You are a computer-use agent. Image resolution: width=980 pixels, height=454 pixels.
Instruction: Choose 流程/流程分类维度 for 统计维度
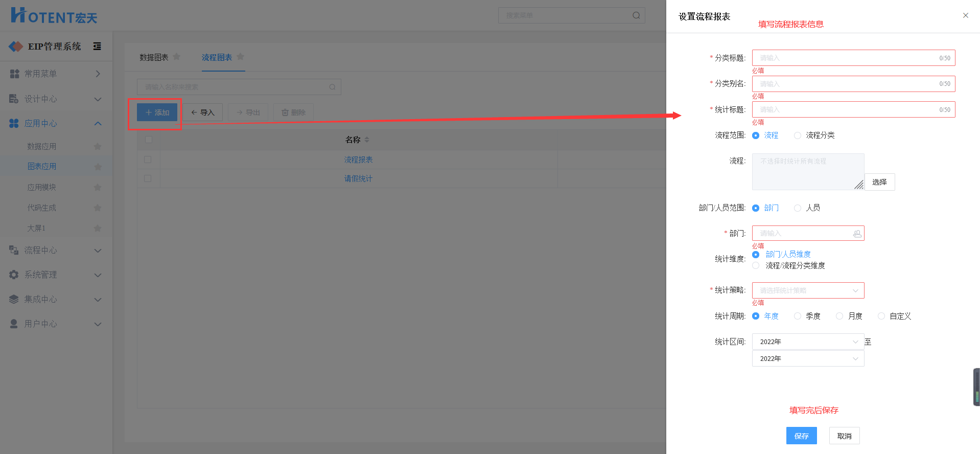[756, 266]
